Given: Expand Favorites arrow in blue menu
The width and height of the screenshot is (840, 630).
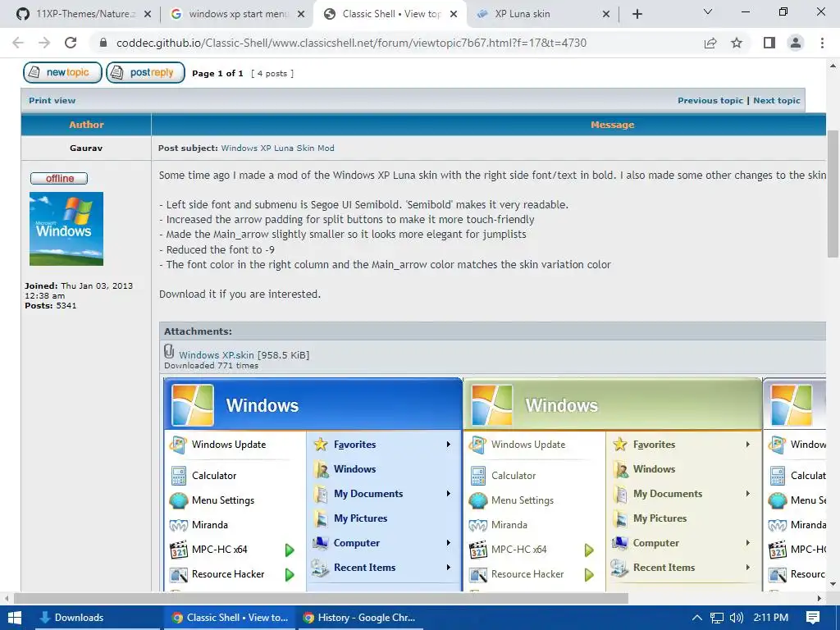Looking at the screenshot, I should point(448,445).
